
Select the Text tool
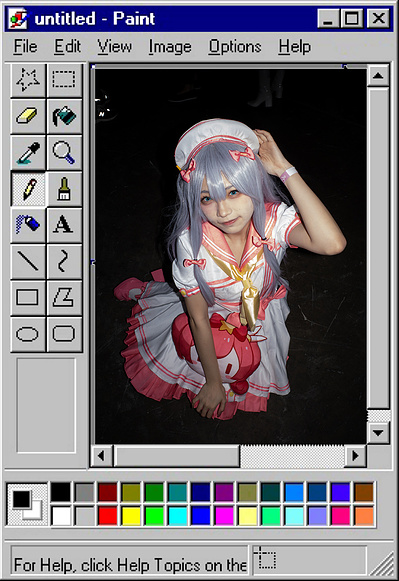point(64,225)
